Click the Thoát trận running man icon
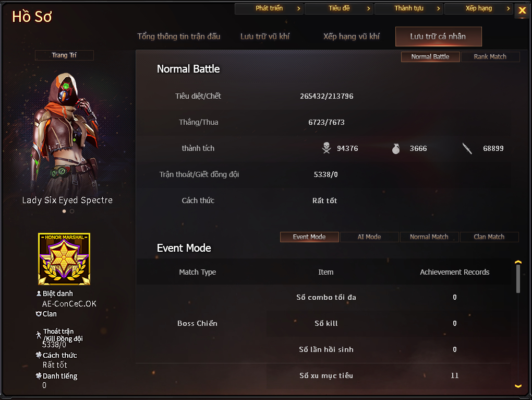Viewport: 532px width, 400px height. pos(39,335)
